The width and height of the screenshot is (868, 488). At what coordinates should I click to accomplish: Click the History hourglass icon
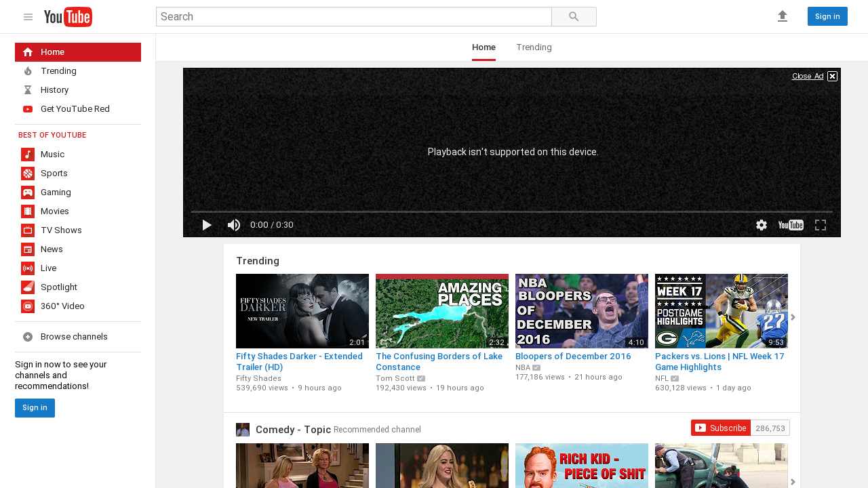coord(28,90)
